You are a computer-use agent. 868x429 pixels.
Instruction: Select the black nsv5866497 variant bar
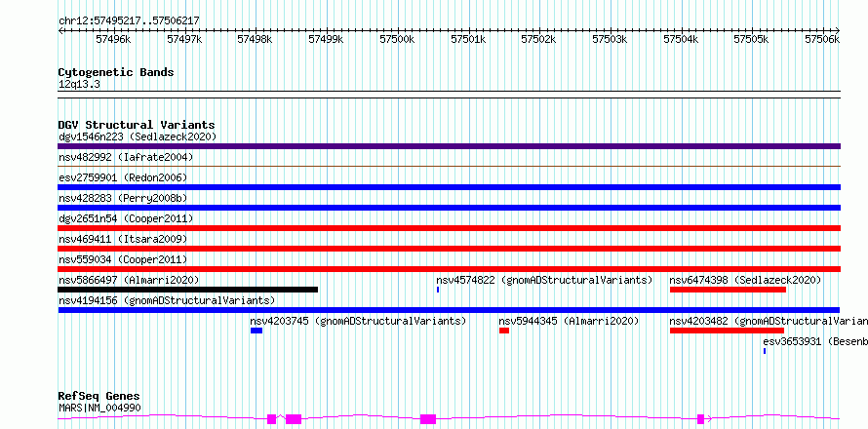[x=187, y=290]
